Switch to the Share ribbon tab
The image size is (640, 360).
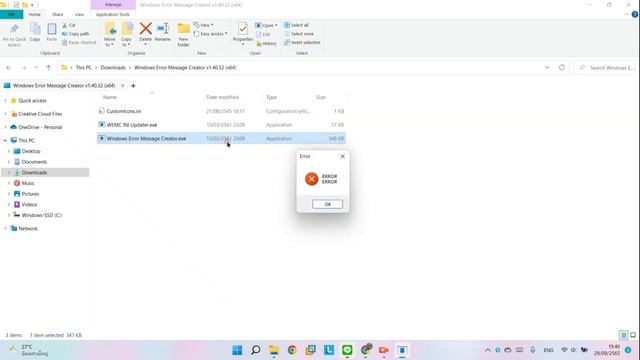click(x=58, y=14)
